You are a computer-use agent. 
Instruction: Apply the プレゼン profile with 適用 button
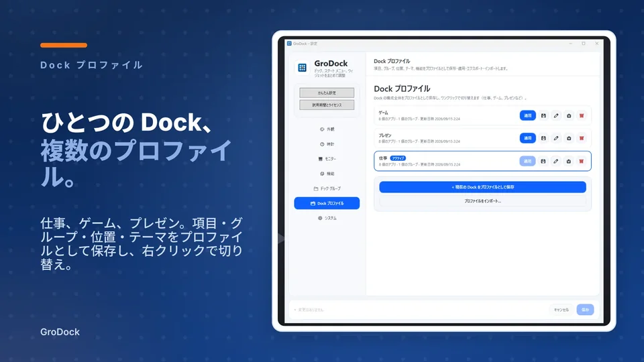528,138
